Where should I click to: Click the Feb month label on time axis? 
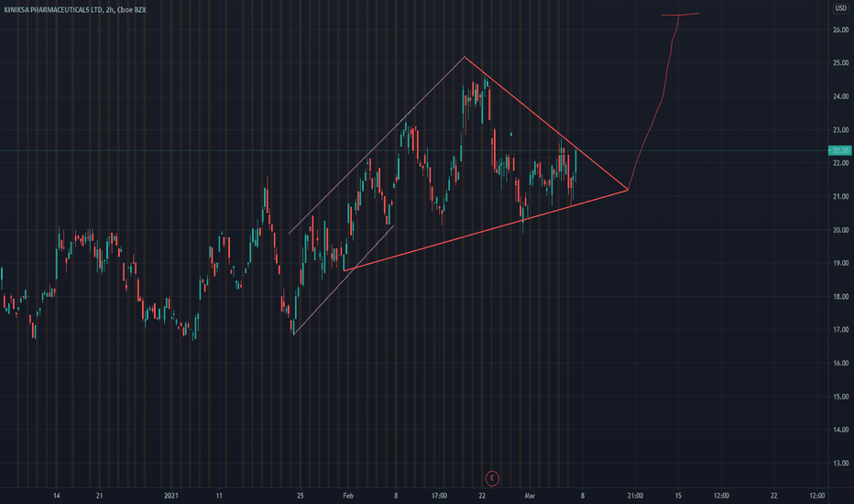pyautogui.click(x=348, y=496)
